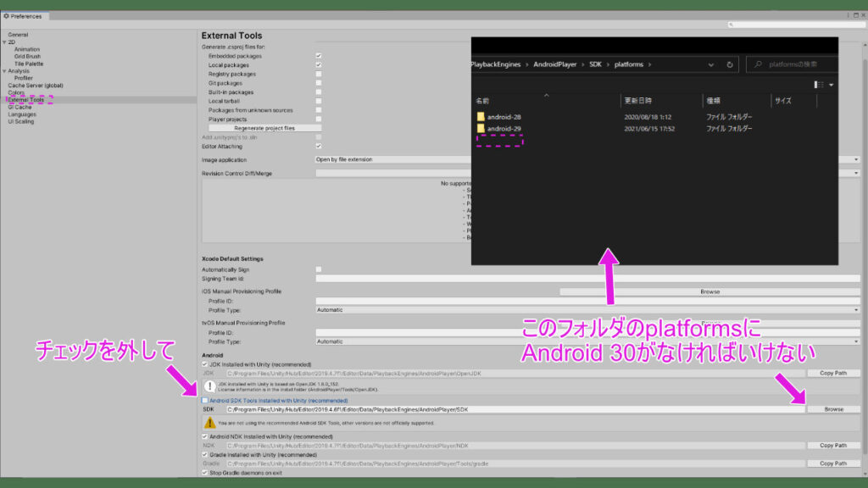Disable the Editor Attaching checkbox
The image size is (868, 488).
(x=320, y=145)
